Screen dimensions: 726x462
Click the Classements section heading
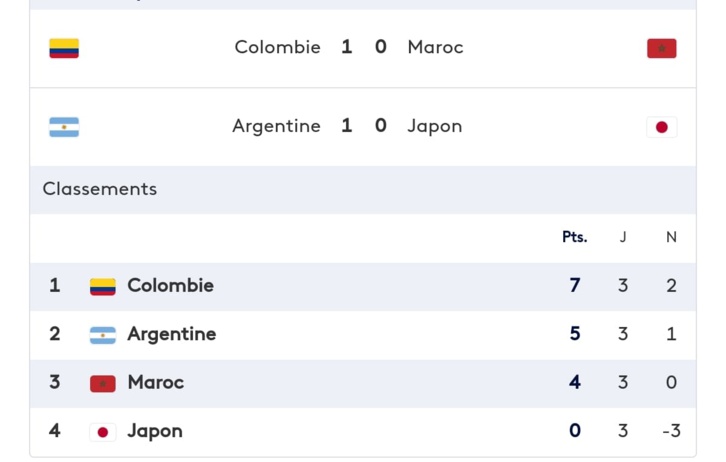100,189
